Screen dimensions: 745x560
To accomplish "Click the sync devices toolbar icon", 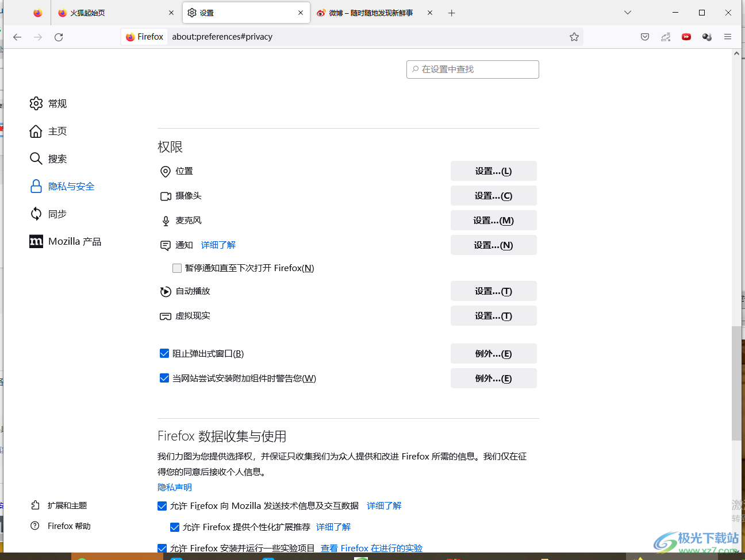I will [666, 37].
